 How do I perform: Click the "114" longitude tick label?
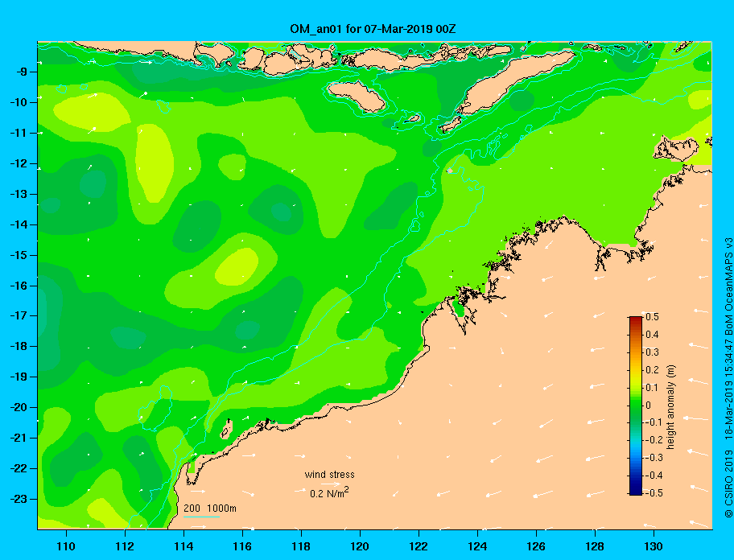pyautogui.click(x=183, y=546)
